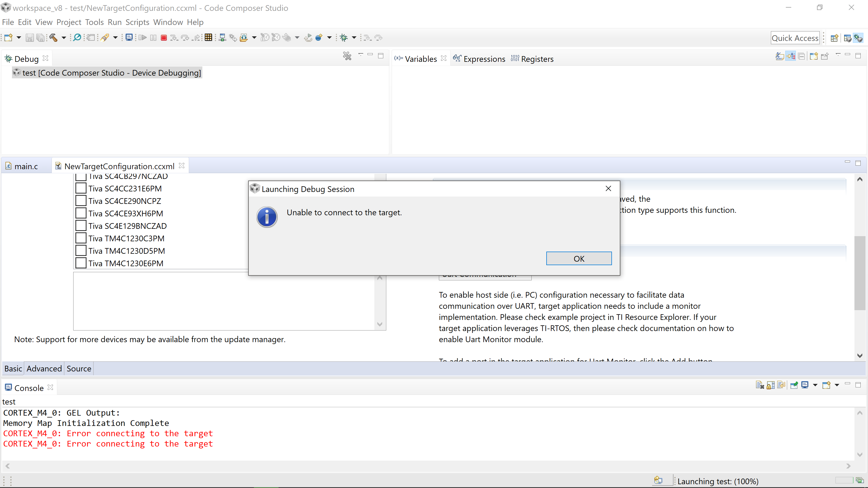
Task: Click Collapse All in the Variables view
Action: point(802,56)
